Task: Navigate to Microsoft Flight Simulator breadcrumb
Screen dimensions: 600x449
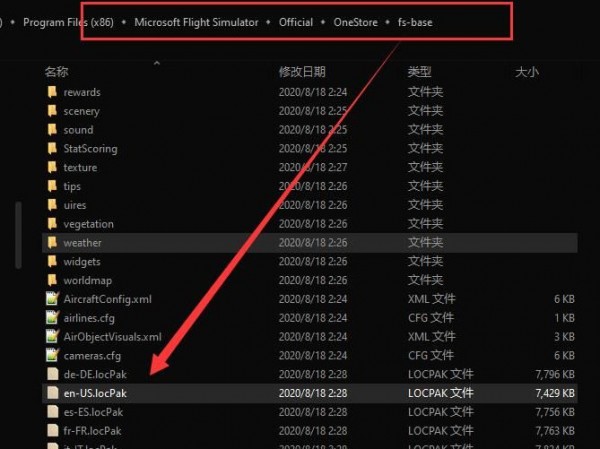Action: (195, 22)
